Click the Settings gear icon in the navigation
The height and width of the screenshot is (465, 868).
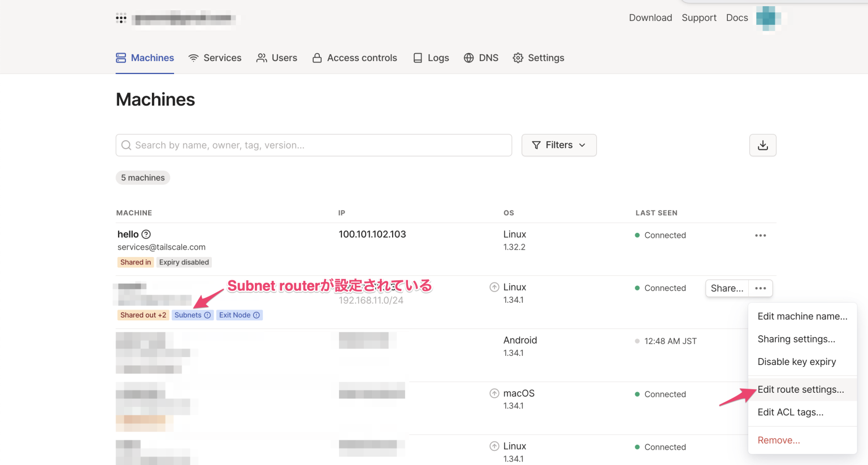pyautogui.click(x=518, y=58)
